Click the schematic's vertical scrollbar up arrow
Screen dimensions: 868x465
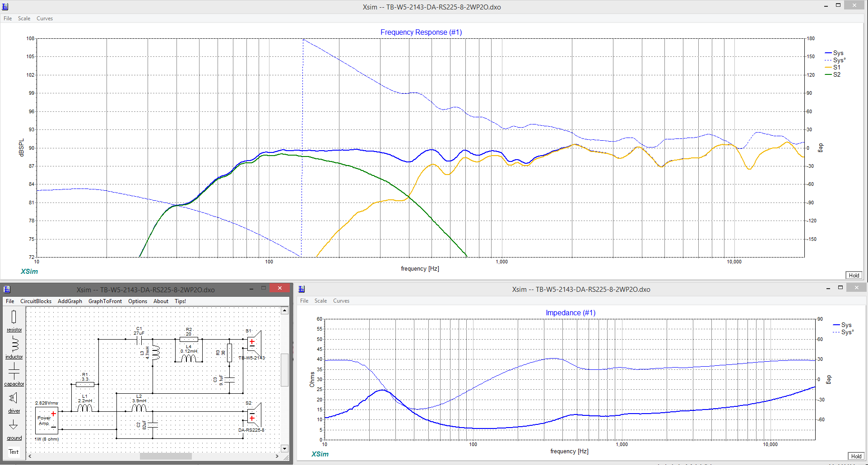coord(284,310)
